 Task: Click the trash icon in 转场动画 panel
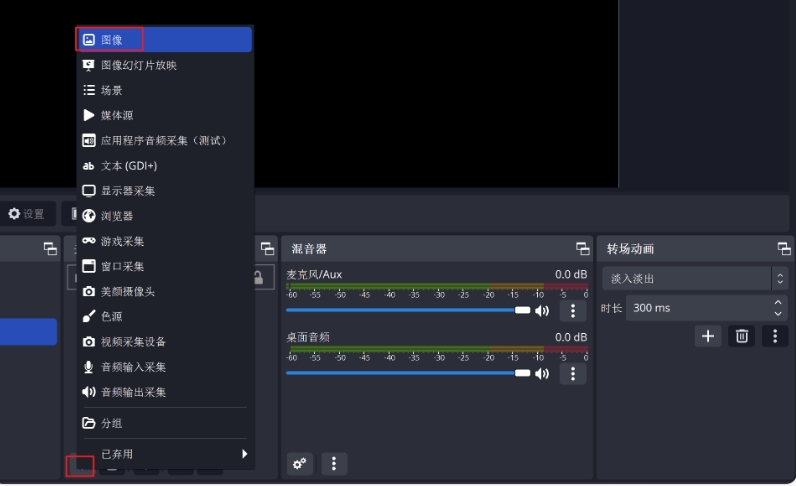point(742,336)
